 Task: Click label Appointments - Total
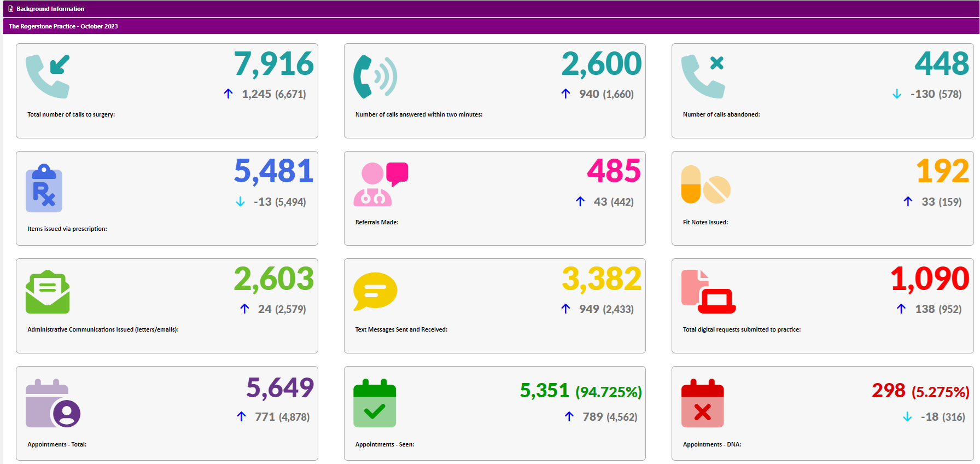(x=57, y=444)
